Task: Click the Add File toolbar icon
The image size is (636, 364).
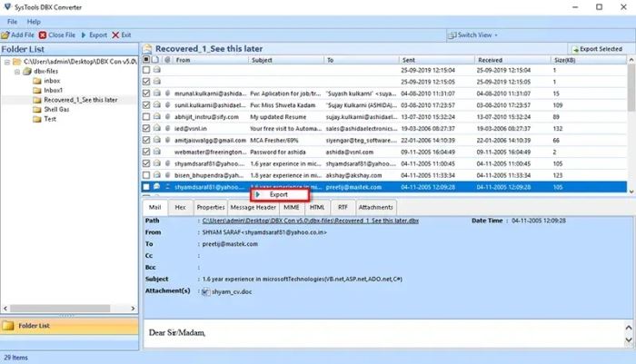Action: (5, 35)
